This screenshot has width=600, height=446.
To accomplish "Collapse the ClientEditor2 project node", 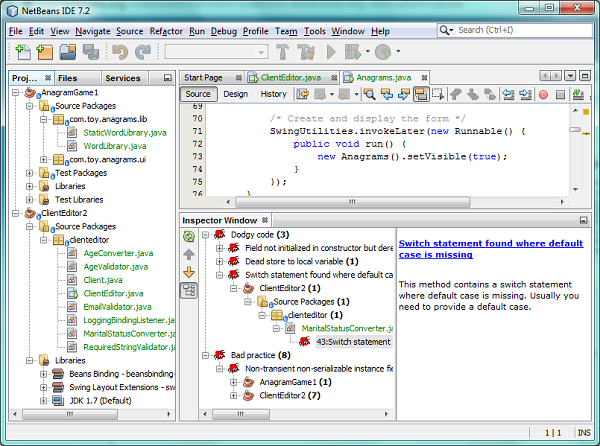I will click(x=15, y=213).
